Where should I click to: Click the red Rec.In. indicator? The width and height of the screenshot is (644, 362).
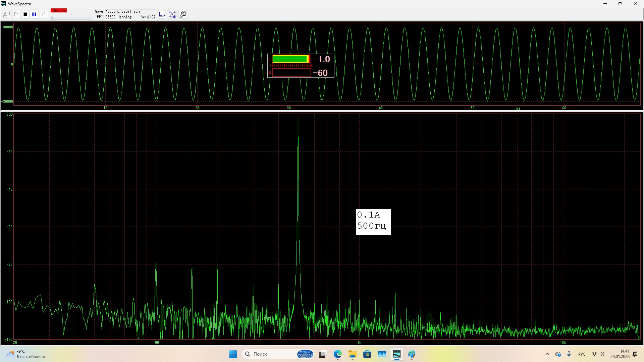[x=59, y=11]
